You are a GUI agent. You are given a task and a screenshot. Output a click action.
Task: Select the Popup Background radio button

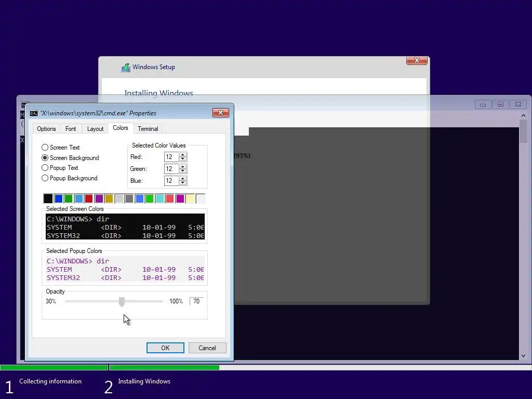click(x=45, y=178)
